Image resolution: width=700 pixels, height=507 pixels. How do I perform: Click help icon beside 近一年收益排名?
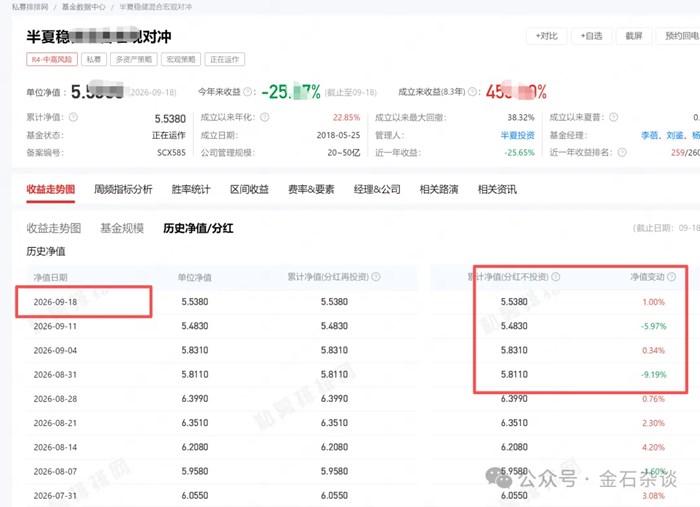622,153
